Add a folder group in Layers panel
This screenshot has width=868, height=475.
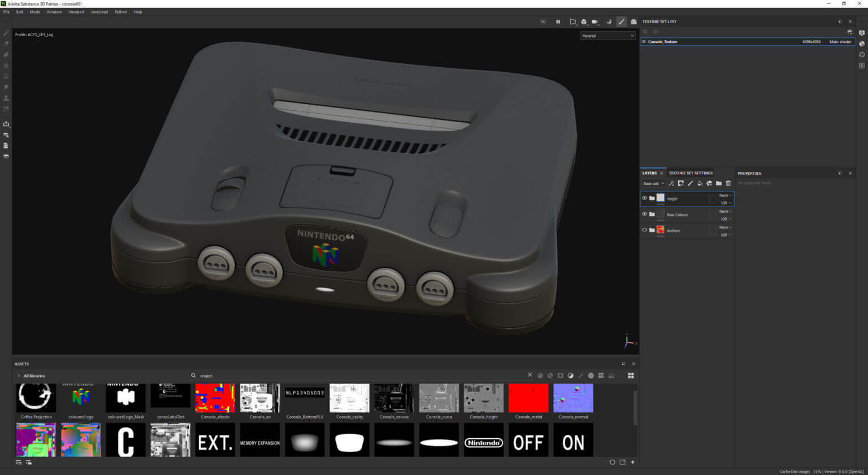coord(719,183)
